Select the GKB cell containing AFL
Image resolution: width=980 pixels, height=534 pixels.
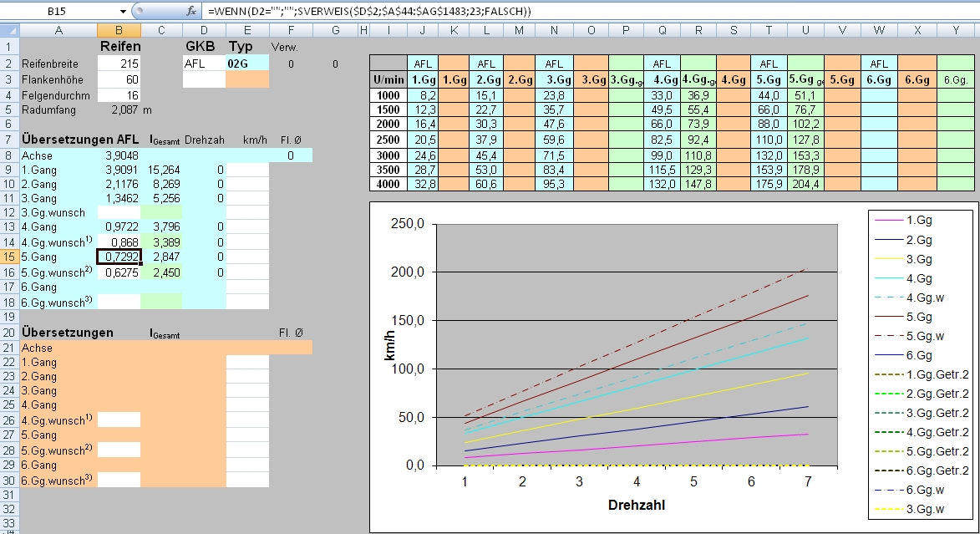click(203, 64)
